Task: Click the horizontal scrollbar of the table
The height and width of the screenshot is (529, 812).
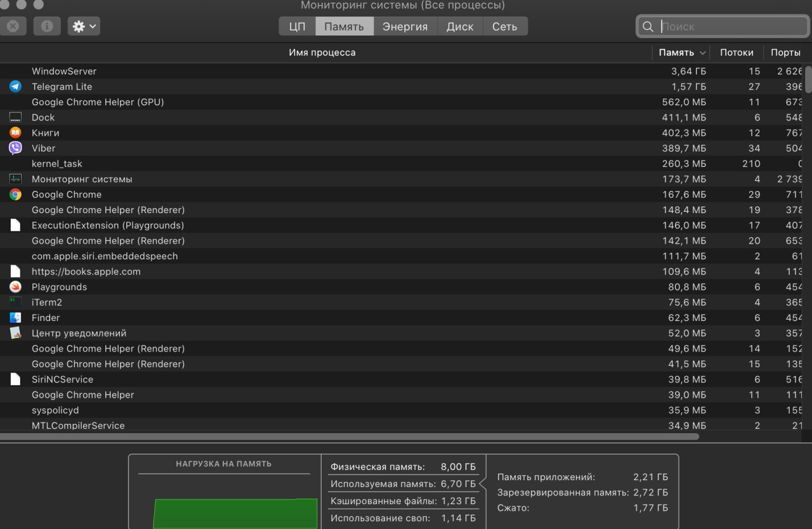Action: [349, 436]
